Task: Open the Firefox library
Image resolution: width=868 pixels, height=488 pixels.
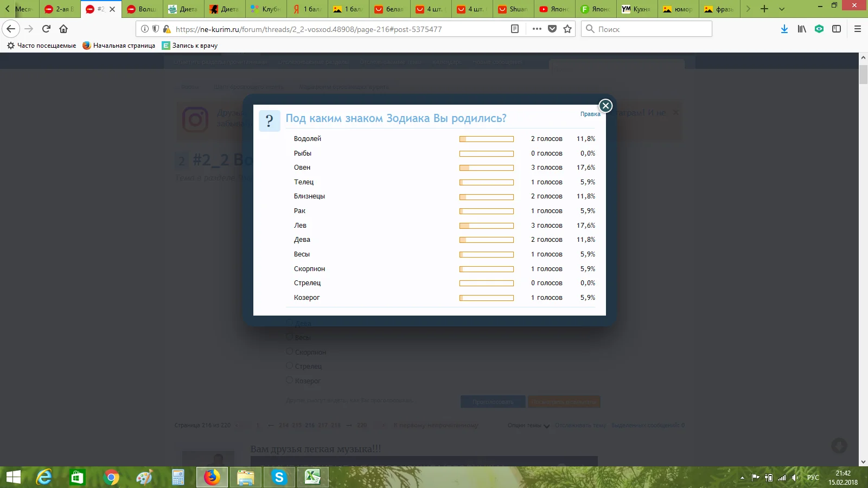Action: point(802,29)
